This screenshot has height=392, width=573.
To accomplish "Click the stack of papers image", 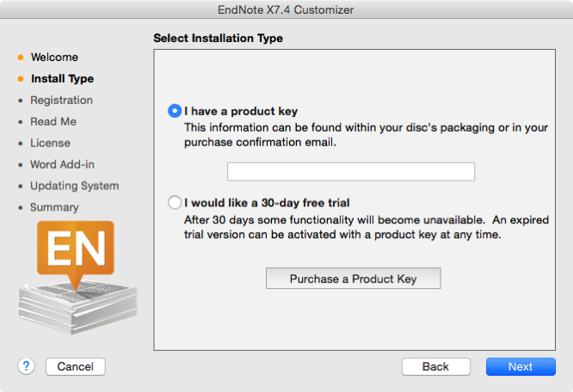I will [77, 307].
